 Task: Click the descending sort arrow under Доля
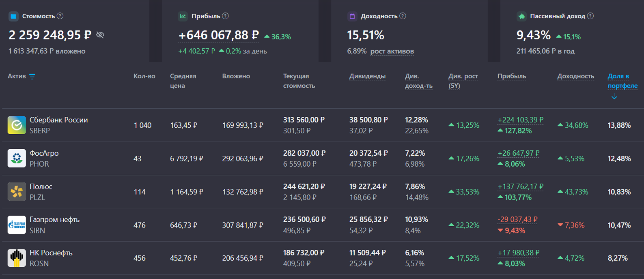click(x=614, y=97)
